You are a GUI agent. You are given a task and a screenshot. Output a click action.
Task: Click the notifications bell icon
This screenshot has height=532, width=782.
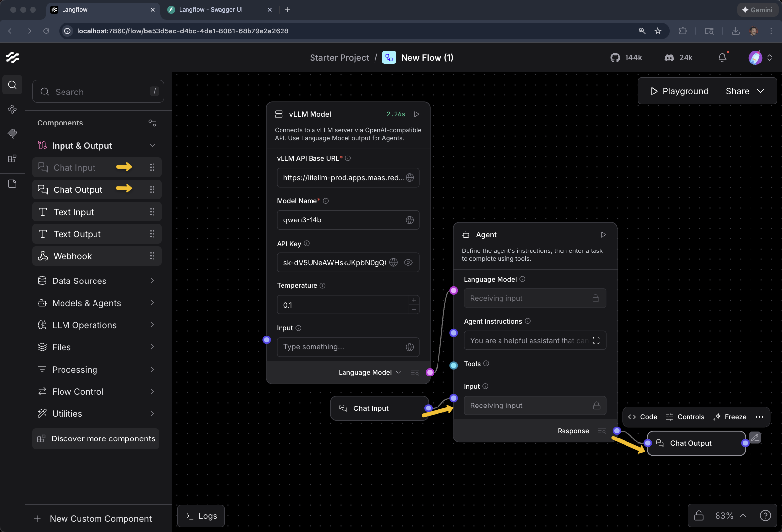tap(722, 58)
